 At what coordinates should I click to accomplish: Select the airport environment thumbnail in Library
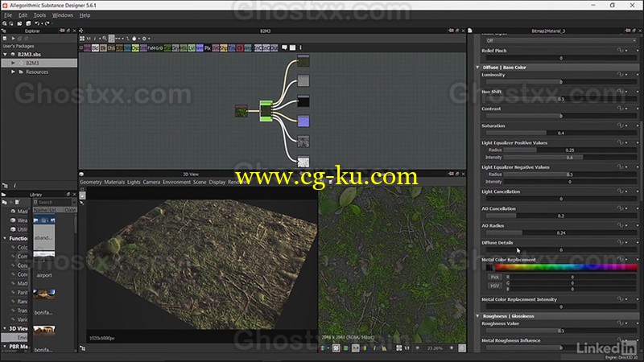pyautogui.click(x=44, y=258)
